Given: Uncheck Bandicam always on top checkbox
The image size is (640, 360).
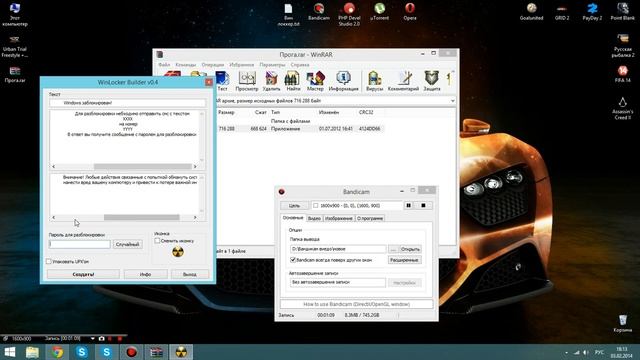Looking at the screenshot, I should [x=293, y=260].
